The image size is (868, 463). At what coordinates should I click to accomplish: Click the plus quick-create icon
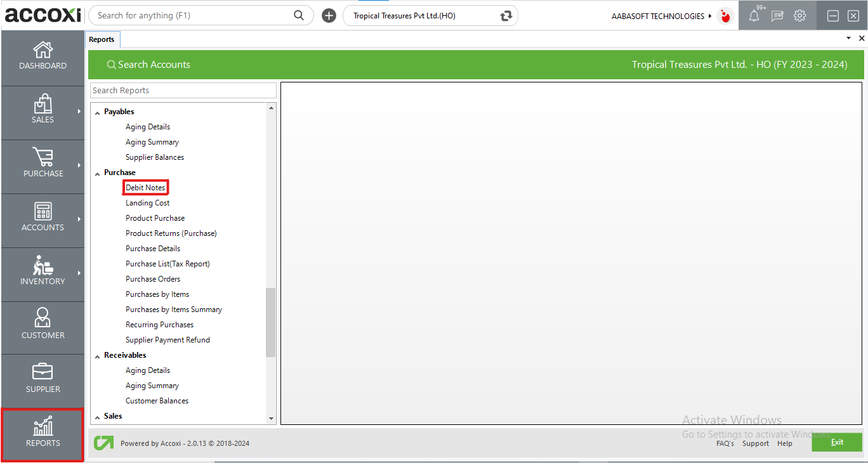329,16
